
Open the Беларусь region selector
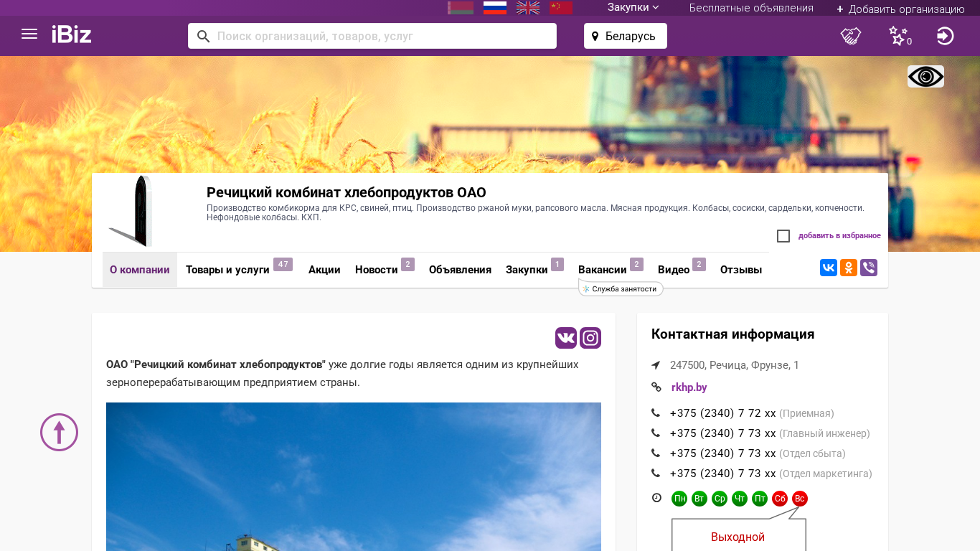pyautogui.click(x=626, y=36)
